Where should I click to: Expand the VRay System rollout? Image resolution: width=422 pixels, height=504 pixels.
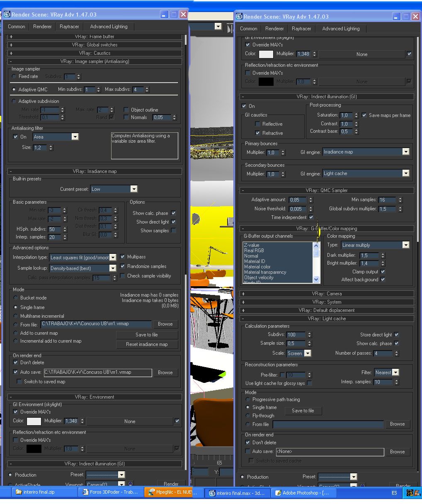(327, 302)
